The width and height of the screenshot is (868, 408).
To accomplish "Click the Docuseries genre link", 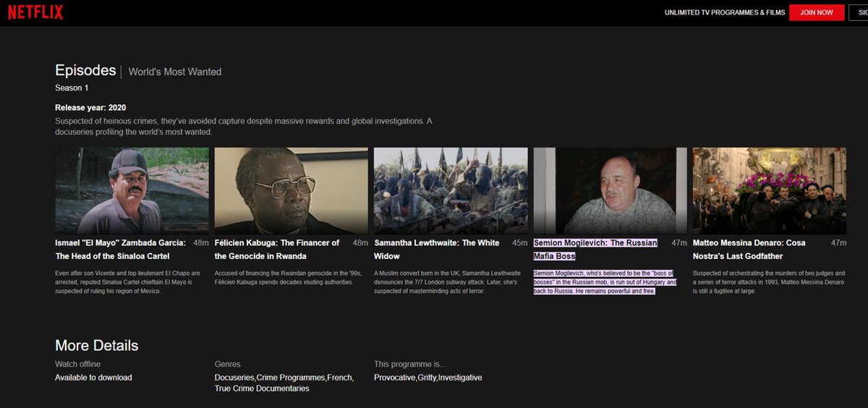I will pyautogui.click(x=234, y=378).
